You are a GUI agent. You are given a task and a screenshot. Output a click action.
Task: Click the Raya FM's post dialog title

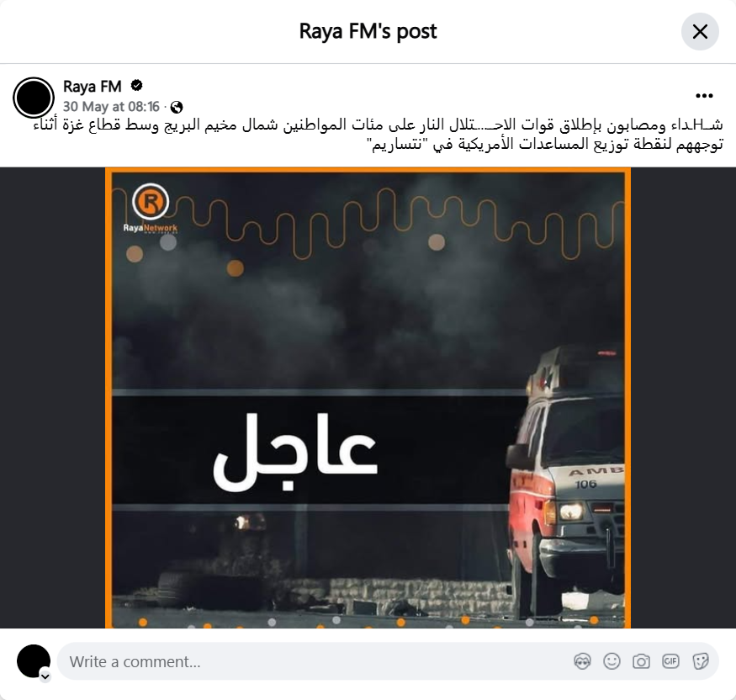pos(368,31)
